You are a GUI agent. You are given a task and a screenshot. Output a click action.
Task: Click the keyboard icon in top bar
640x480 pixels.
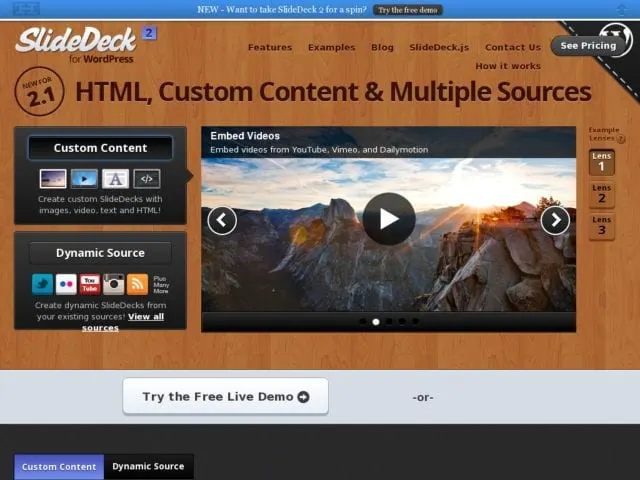tap(27, 9)
